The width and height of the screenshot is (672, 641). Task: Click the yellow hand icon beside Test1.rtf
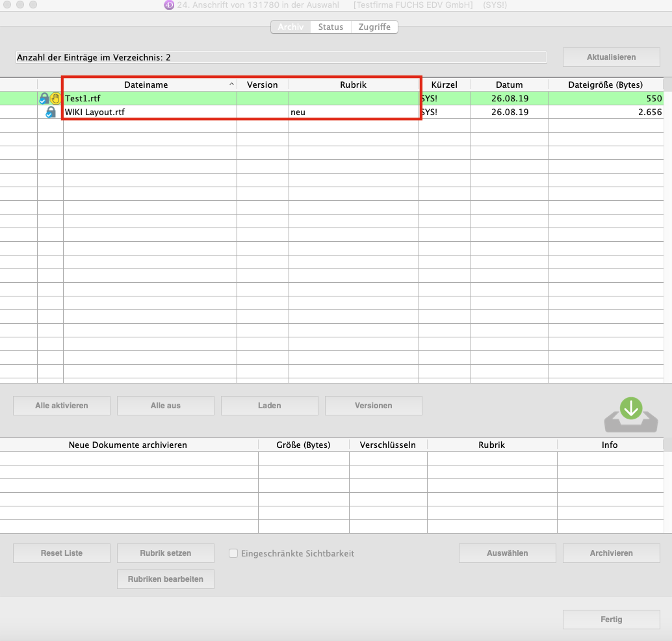pos(55,99)
